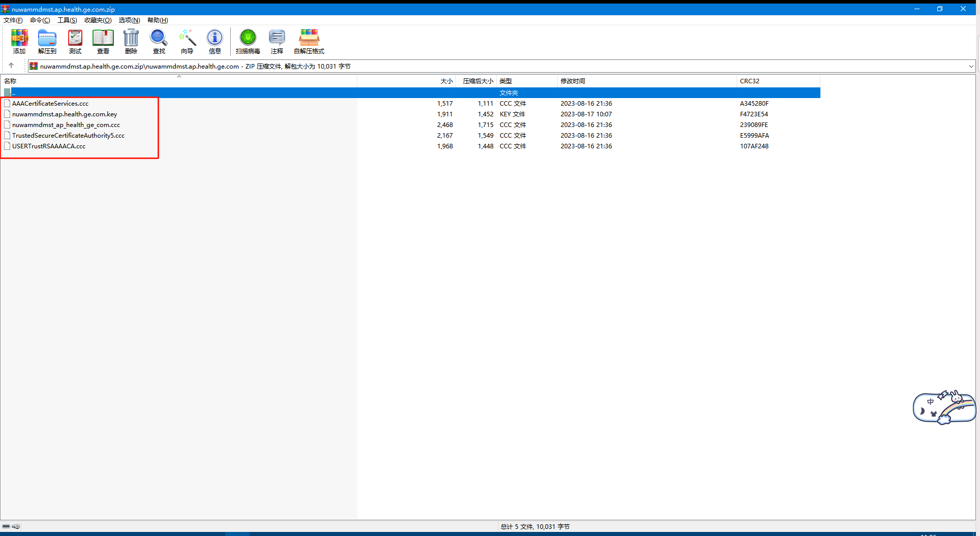Image resolution: width=980 pixels, height=536 pixels.
Task: Go up one folder with arrow button
Action: [x=11, y=66]
